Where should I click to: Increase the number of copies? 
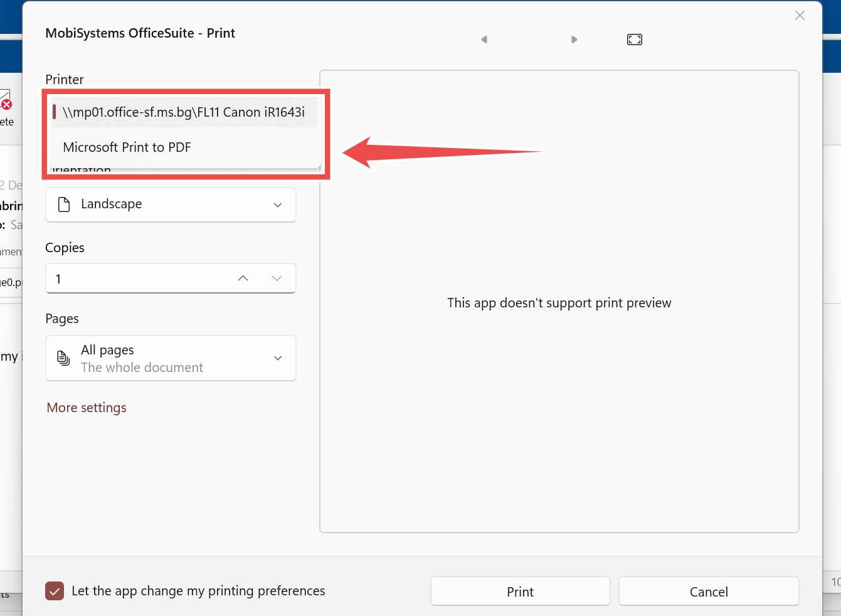point(243,279)
